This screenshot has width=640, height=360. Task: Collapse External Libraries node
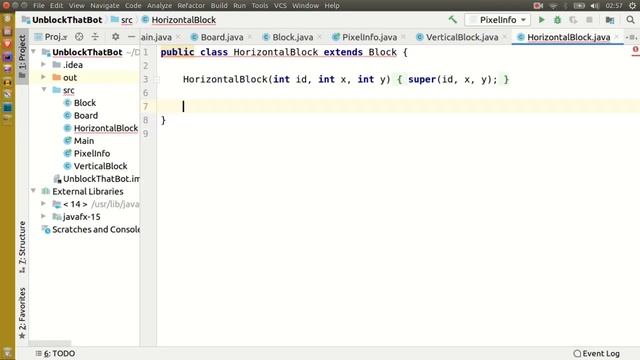[x=34, y=191]
